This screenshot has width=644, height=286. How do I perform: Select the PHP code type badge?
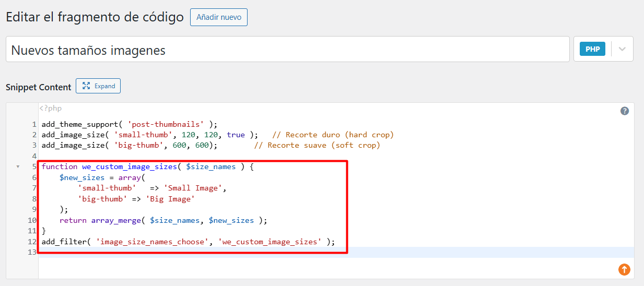point(592,49)
